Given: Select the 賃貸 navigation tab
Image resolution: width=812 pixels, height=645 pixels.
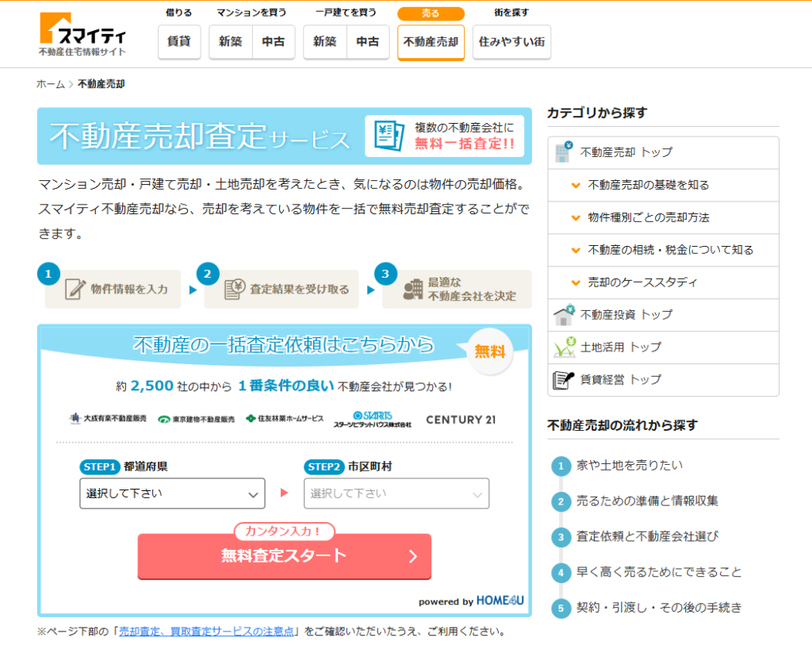Looking at the screenshot, I should (x=179, y=42).
